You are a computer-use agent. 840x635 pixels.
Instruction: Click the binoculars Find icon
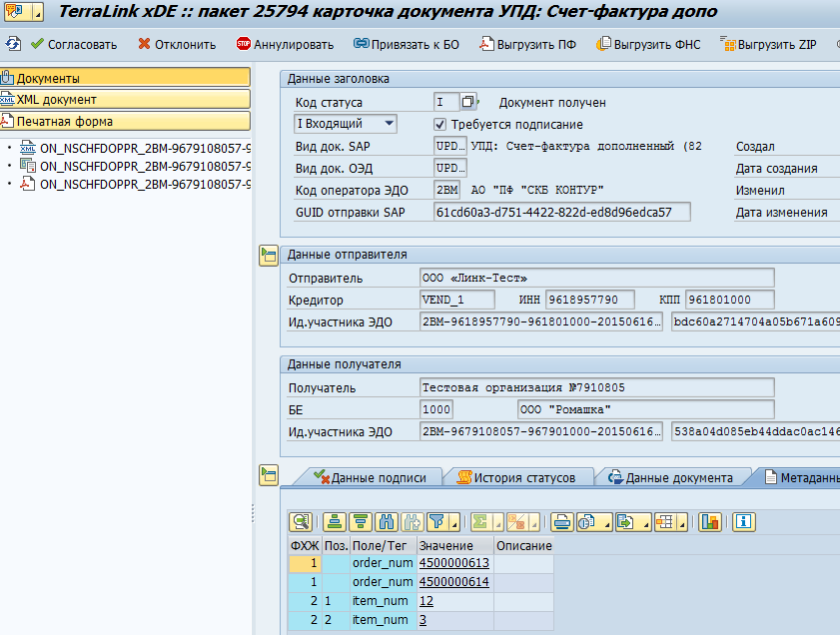click(386, 521)
